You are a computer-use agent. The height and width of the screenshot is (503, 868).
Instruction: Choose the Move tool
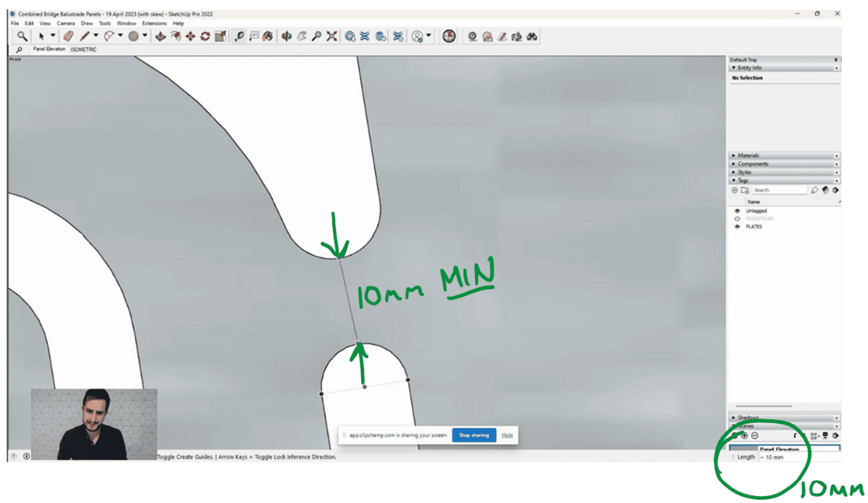[x=190, y=36]
